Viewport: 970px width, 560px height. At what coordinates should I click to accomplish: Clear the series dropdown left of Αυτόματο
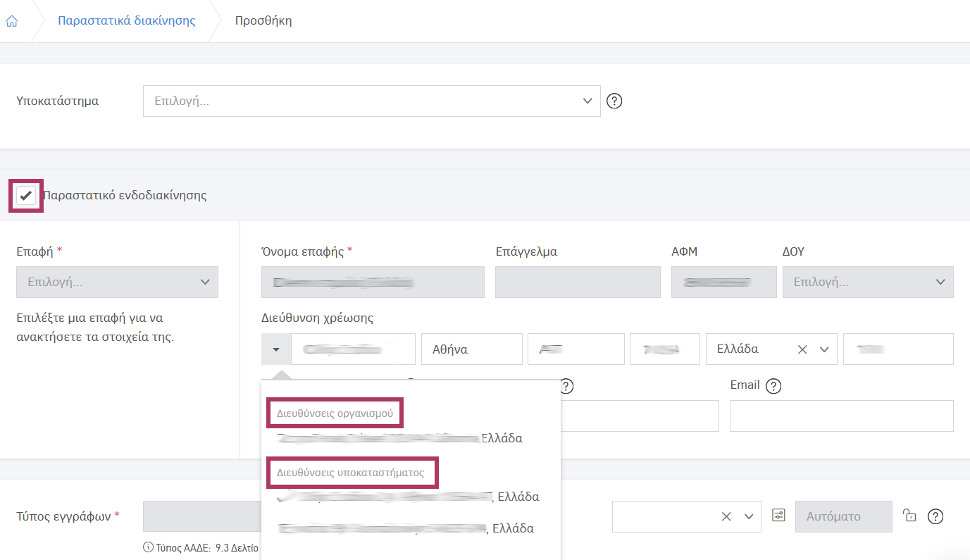[726, 516]
